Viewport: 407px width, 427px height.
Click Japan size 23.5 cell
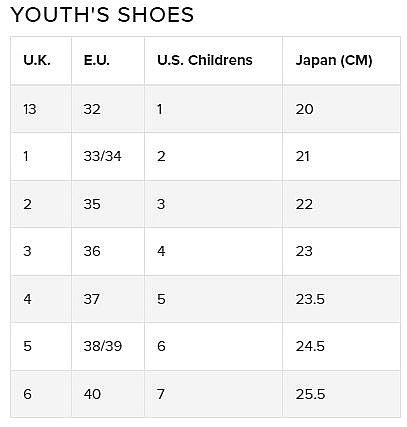click(x=342, y=299)
